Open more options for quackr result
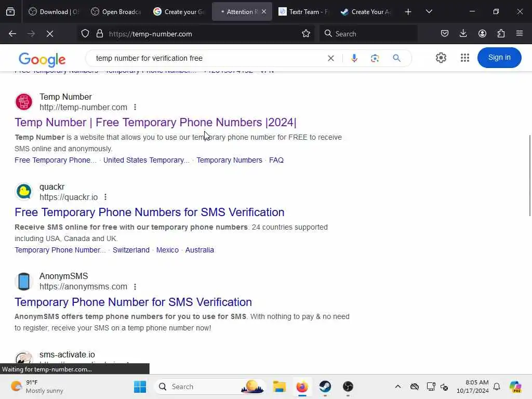This screenshot has height=399, width=532. coord(105,197)
